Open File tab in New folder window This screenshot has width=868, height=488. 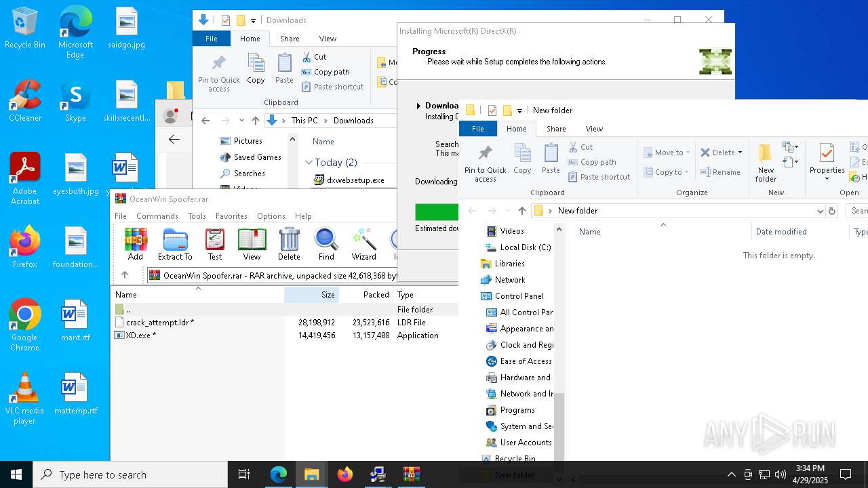point(478,129)
